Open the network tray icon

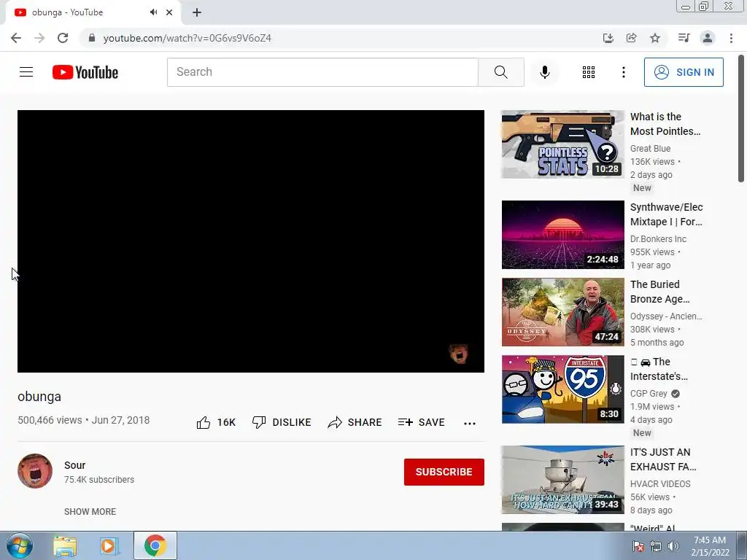click(656, 546)
